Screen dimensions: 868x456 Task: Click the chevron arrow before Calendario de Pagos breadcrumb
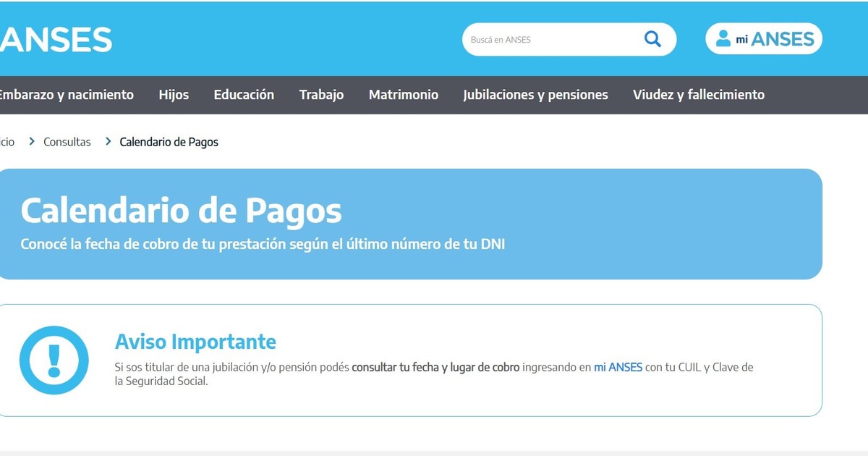click(x=108, y=142)
